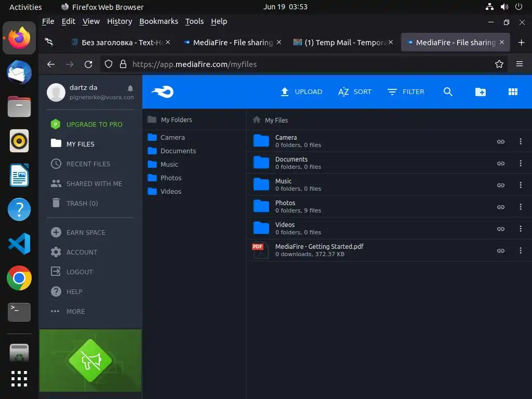Open Trash (0)
532x399 pixels.
(x=74, y=203)
